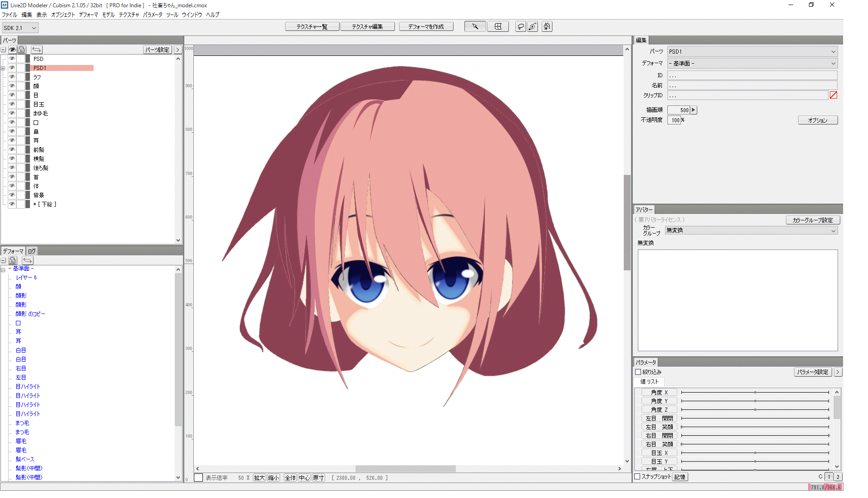
Task: Select the pen polygon edit tool
Action: coord(547,26)
